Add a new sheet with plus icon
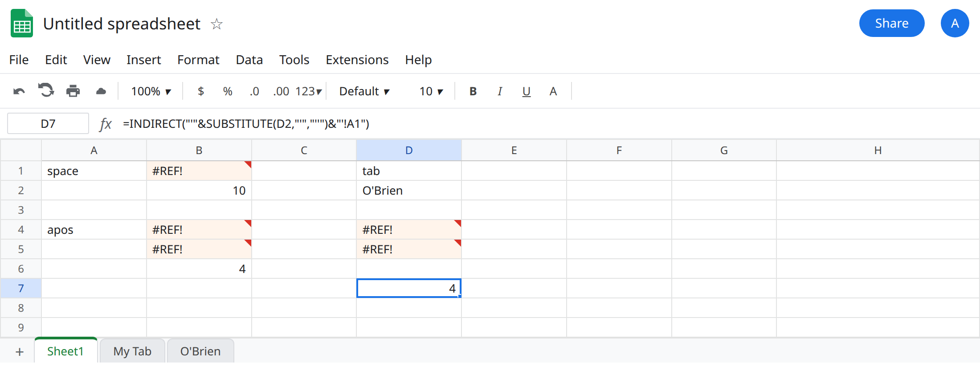Screen dimensions: 980x383 [x=20, y=352]
